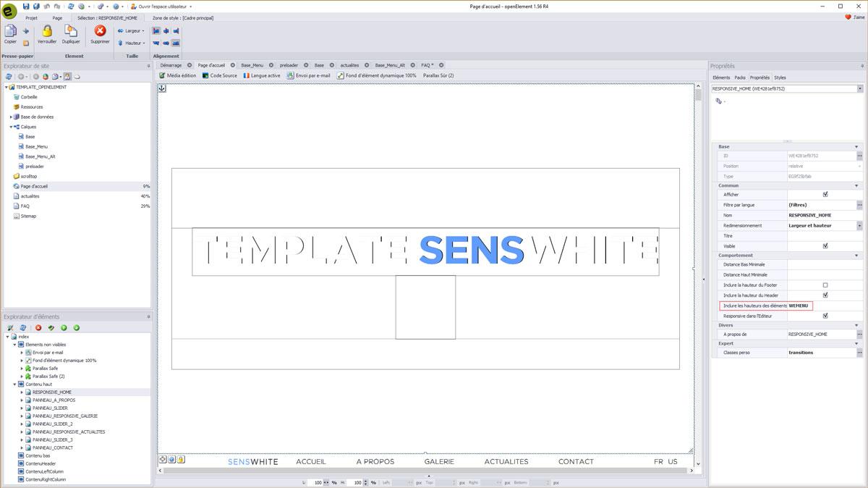
Task: Open the Styles tab in Propriétés panel
Action: (780, 77)
